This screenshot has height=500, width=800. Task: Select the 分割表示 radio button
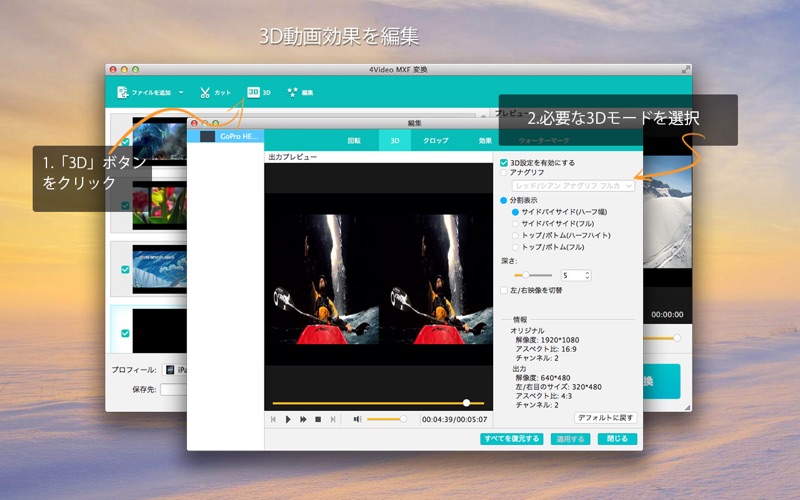point(504,201)
